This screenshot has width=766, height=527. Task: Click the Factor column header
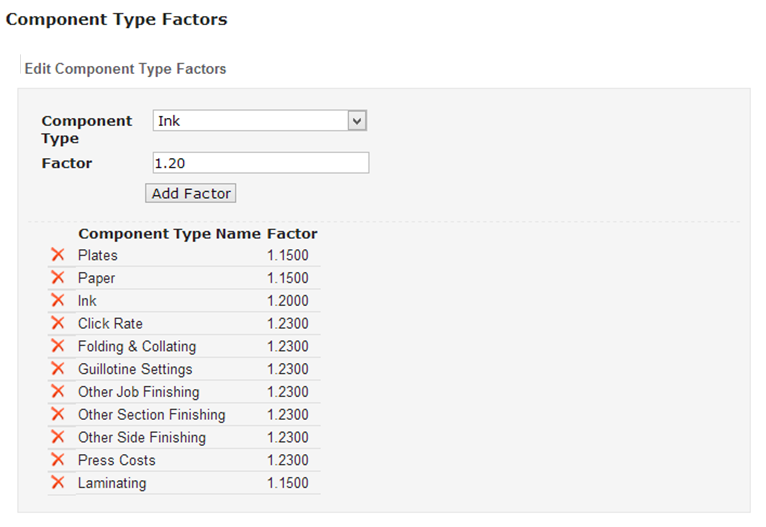click(x=292, y=234)
